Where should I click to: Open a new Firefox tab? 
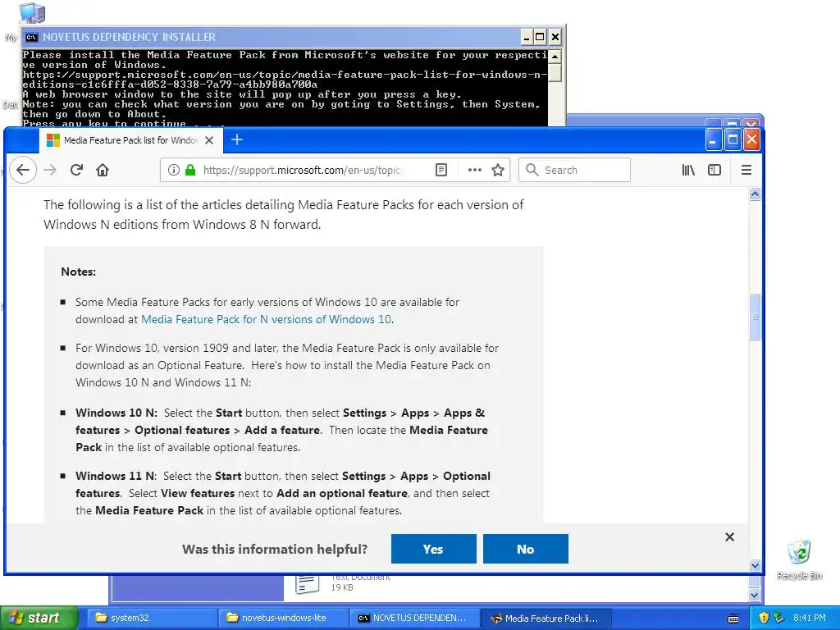coord(237,139)
